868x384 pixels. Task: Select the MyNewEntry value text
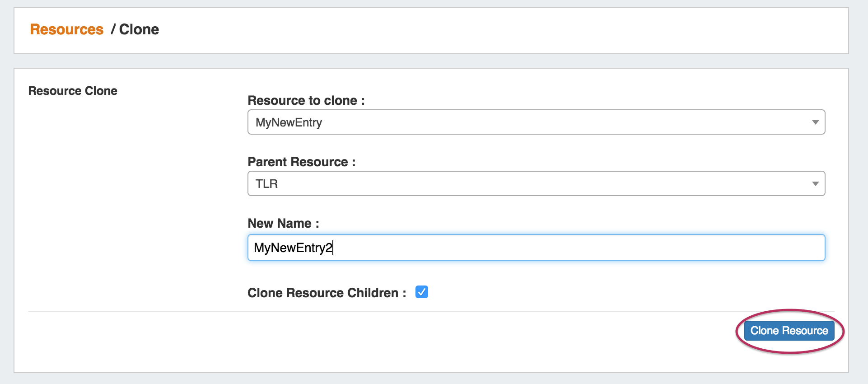[x=289, y=122]
